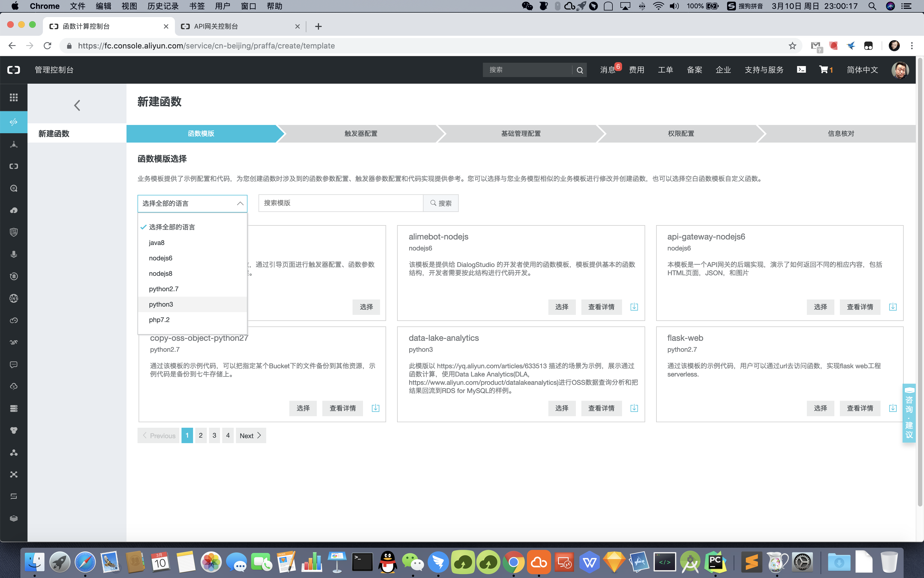Open 支持与服务 in header
This screenshot has width=924, height=578.
[764, 70]
